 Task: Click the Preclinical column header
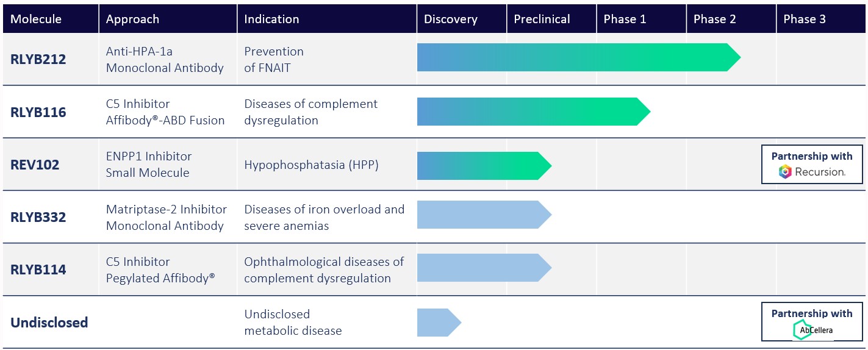coord(542,19)
